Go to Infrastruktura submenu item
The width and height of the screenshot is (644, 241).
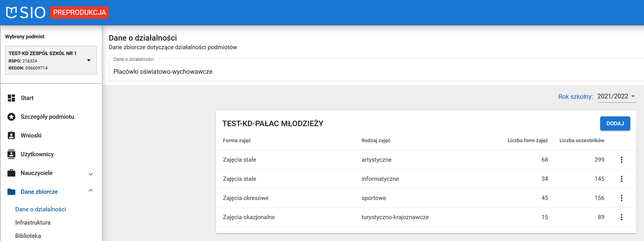[x=33, y=223]
